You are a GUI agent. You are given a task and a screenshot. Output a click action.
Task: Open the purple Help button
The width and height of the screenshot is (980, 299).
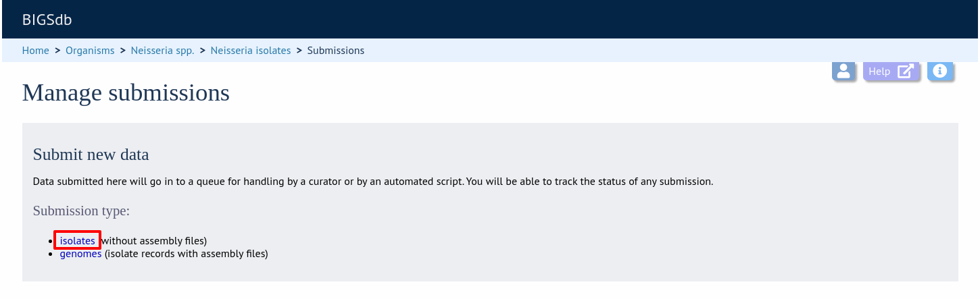pos(891,71)
